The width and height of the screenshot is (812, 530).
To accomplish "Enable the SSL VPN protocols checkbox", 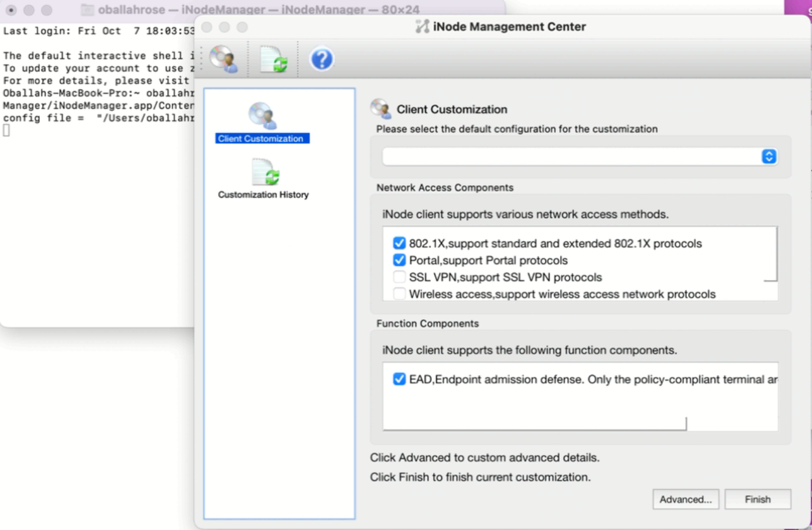I will pos(399,277).
